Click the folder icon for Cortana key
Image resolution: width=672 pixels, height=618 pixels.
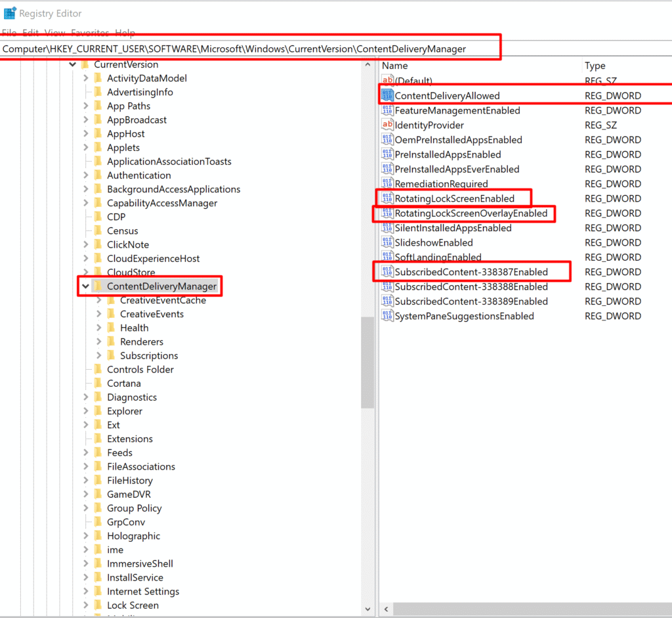tap(98, 384)
